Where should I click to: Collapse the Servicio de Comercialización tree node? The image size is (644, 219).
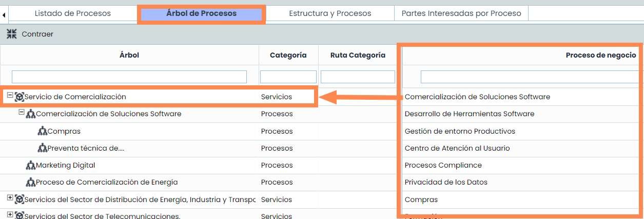pyautogui.click(x=10, y=96)
